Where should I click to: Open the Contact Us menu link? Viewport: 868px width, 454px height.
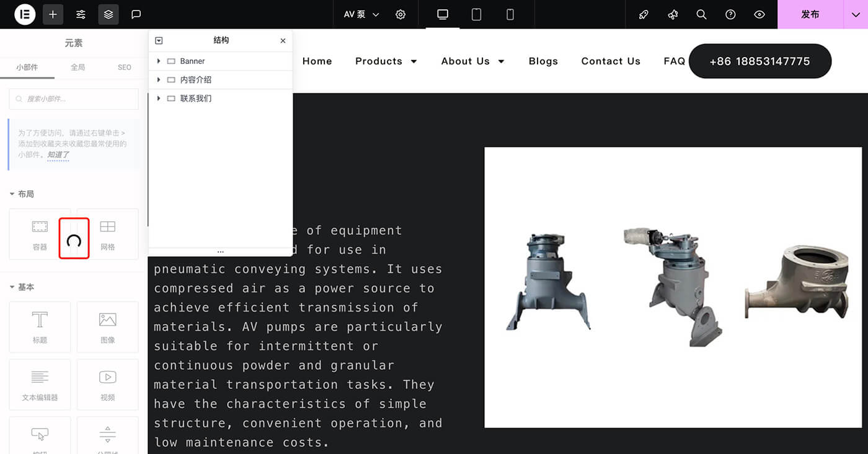coord(611,61)
